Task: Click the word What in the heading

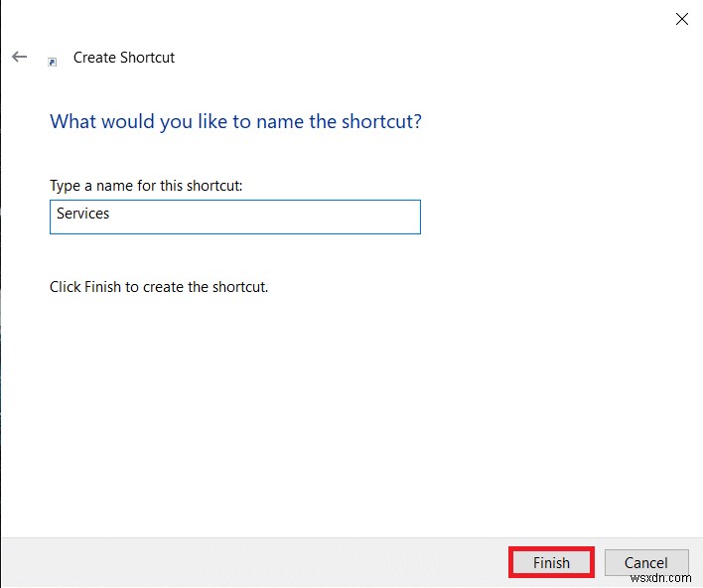Action: (x=72, y=122)
